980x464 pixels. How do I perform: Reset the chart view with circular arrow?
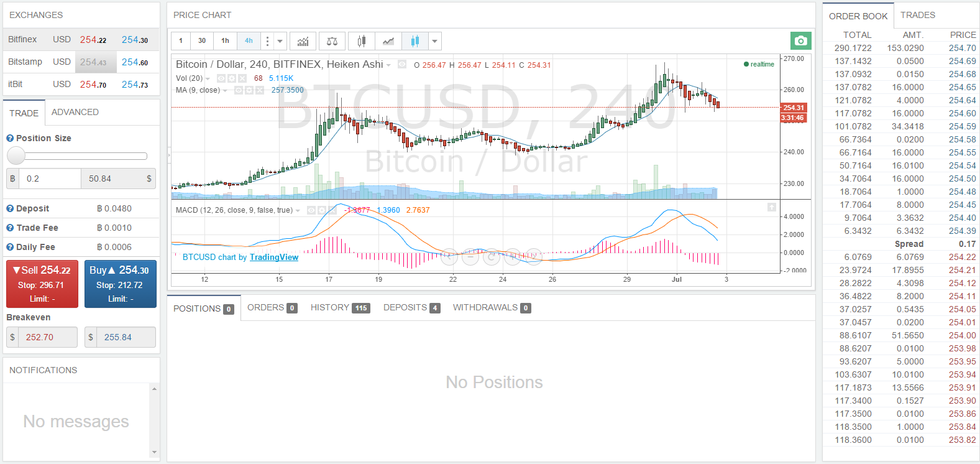coord(492,256)
